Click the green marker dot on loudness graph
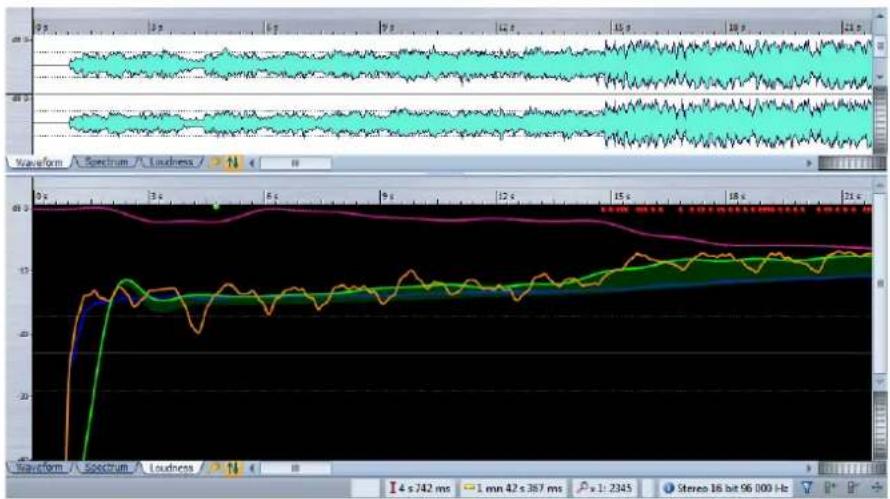 coord(216,207)
